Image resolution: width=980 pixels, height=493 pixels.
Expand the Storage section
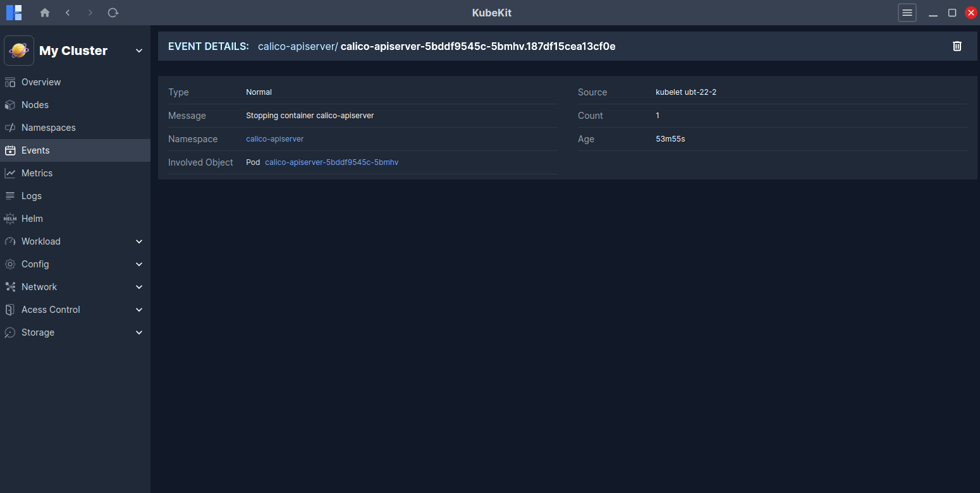[139, 332]
